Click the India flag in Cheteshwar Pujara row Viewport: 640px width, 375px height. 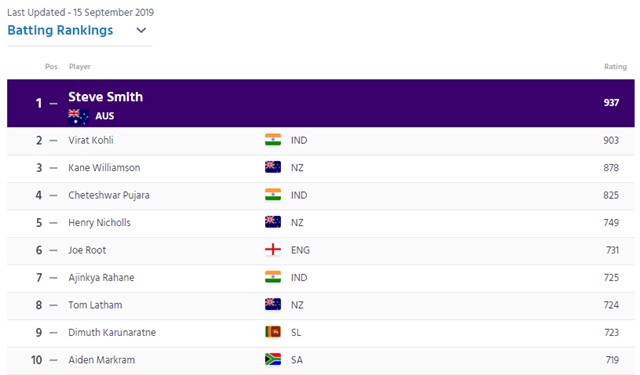(x=273, y=195)
